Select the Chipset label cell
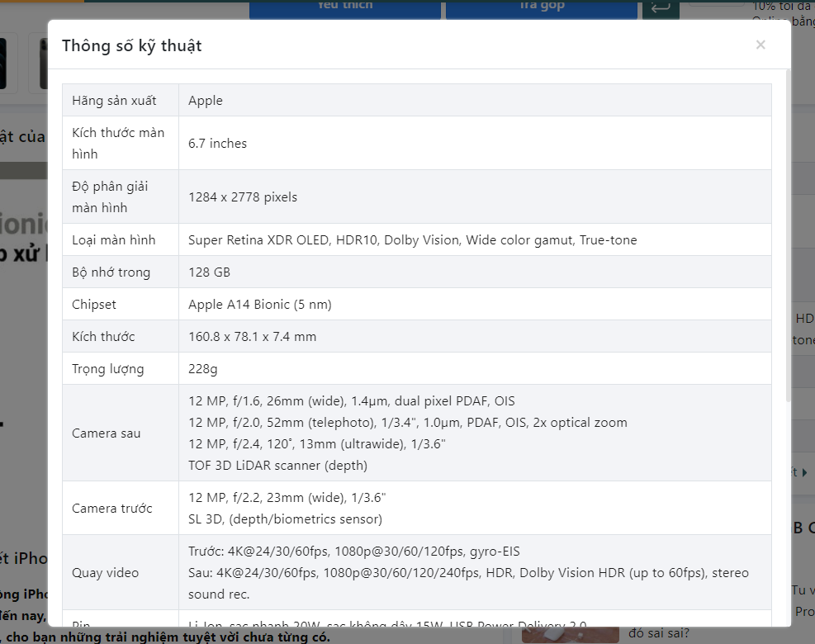 pos(120,304)
